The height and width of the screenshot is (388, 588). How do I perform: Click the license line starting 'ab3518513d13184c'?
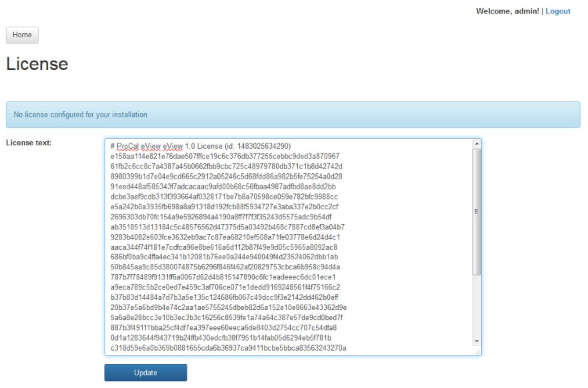(x=227, y=227)
